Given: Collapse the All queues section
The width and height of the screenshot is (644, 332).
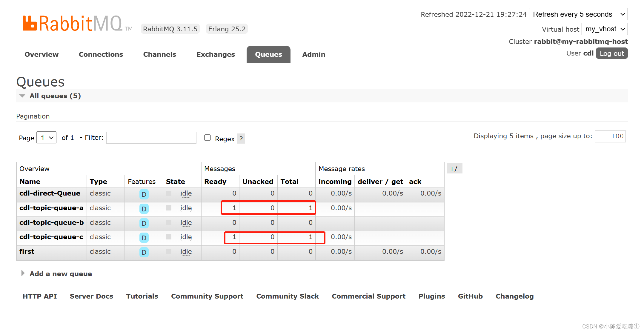Looking at the screenshot, I should (55, 96).
